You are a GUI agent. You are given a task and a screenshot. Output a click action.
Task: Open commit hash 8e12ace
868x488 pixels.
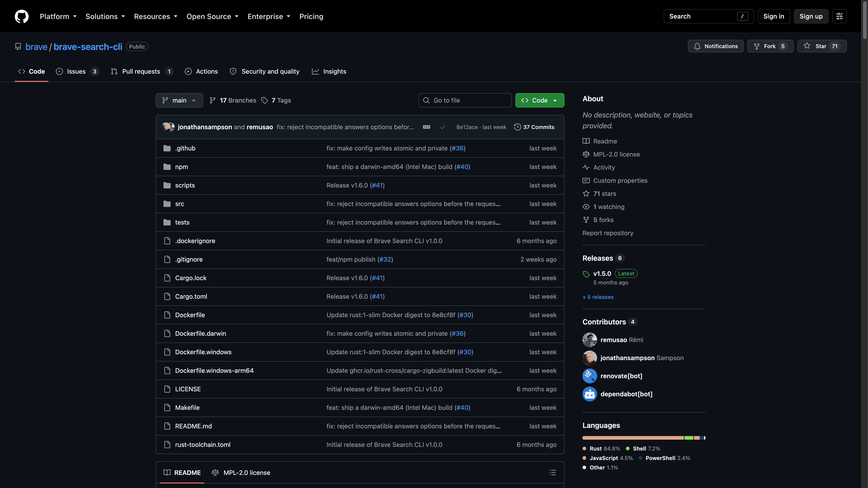[x=467, y=127]
